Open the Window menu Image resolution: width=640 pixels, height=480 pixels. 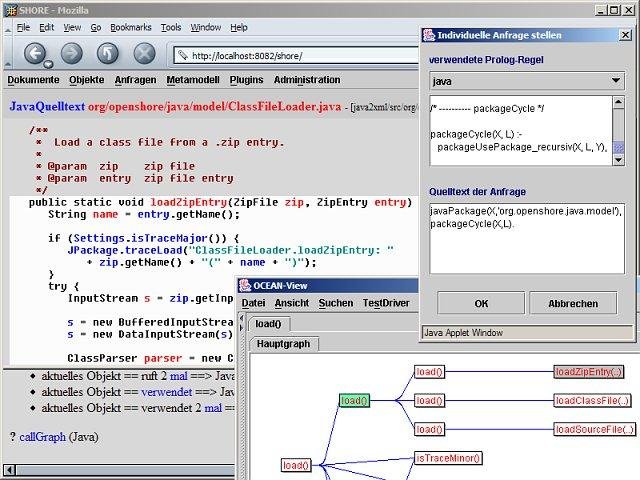click(x=205, y=27)
